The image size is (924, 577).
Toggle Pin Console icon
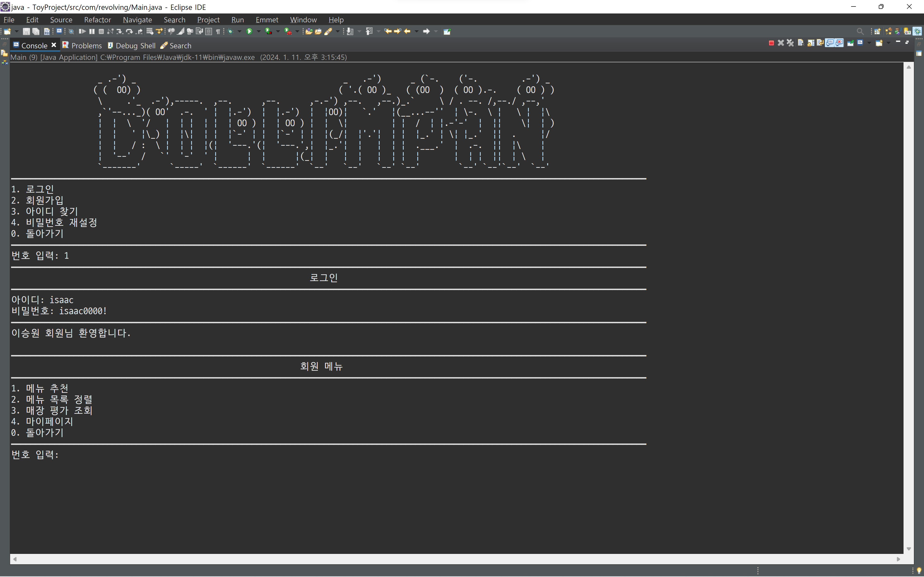click(x=850, y=43)
